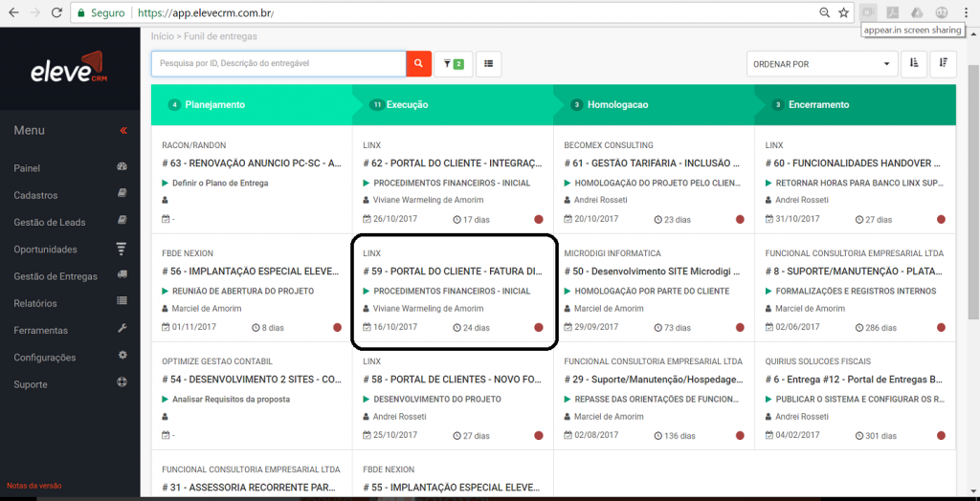Click the descending sort icon
This screenshot has width=980, height=501.
[943, 64]
